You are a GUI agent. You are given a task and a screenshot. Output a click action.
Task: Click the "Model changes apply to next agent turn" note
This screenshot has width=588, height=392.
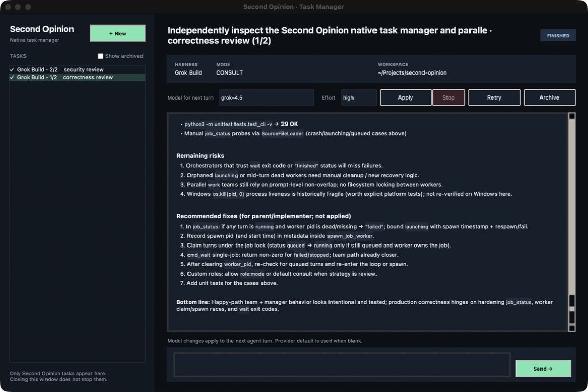click(265, 341)
